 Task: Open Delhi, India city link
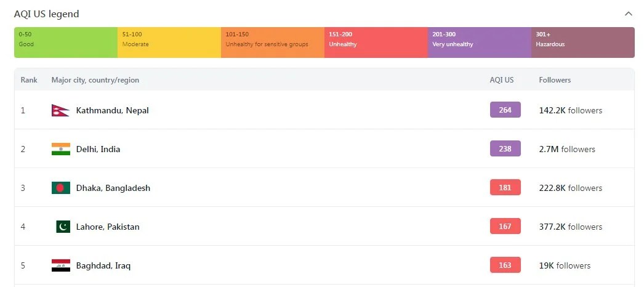98,149
